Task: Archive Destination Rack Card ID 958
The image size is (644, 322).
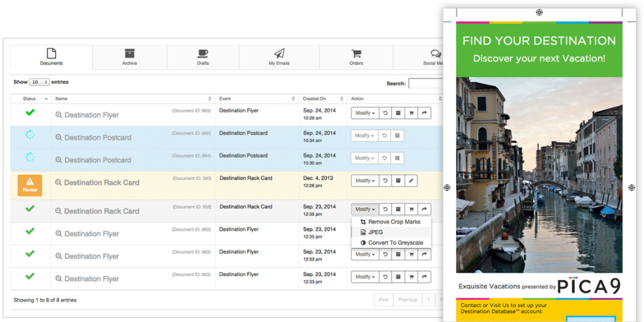Action: (x=398, y=209)
